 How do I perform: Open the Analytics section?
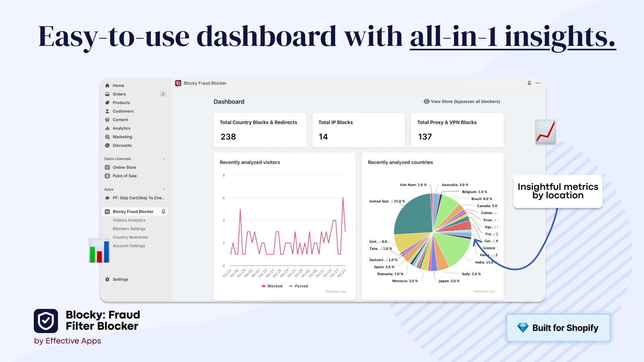(122, 128)
